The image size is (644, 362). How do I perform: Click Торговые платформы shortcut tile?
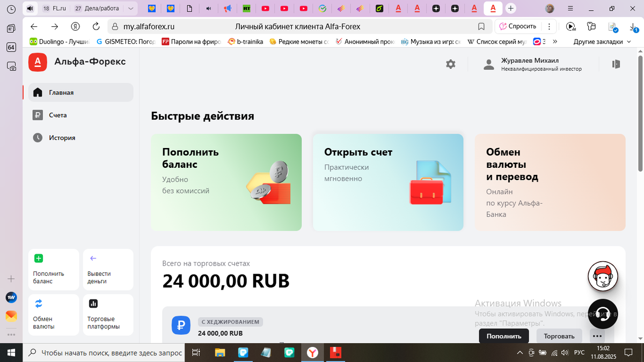click(108, 315)
